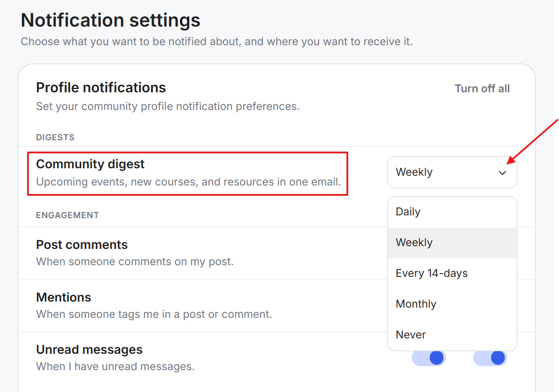The height and width of the screenshot is (392, 559).
Task: Click the Profile notifications card heading
Action: click(x=101, y=88)
